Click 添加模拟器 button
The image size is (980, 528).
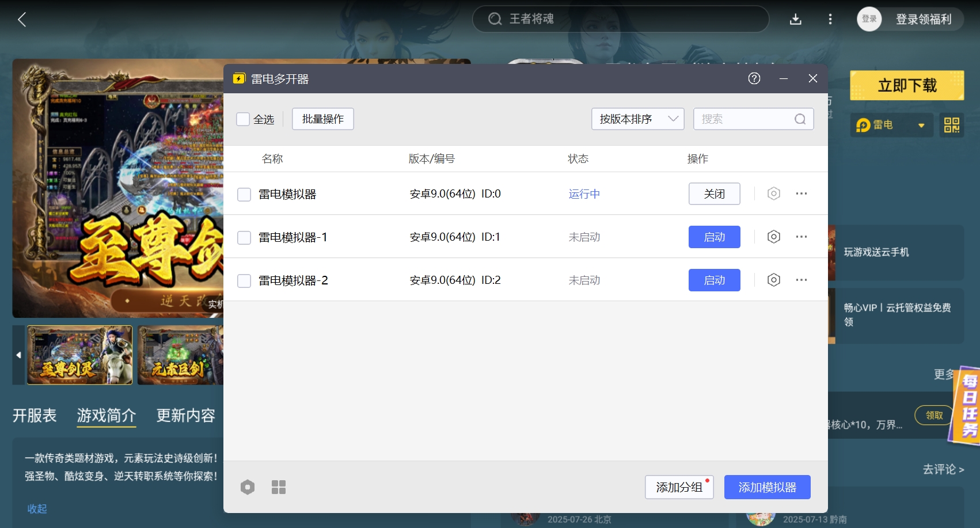768,487
